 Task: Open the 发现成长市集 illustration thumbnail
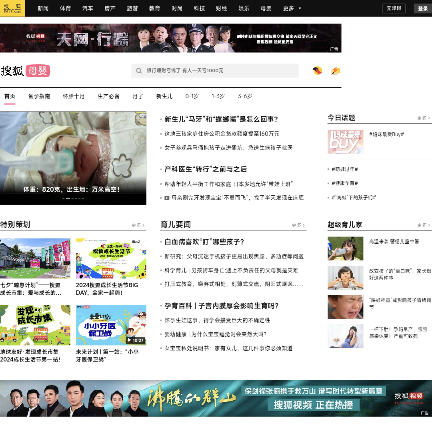(x=35, y=325)
